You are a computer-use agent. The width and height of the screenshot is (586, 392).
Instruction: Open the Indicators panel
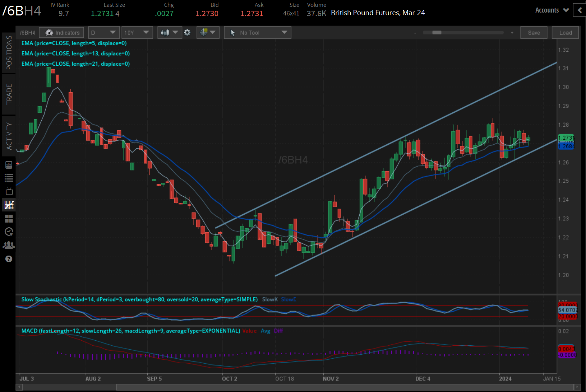click(61, 33)
